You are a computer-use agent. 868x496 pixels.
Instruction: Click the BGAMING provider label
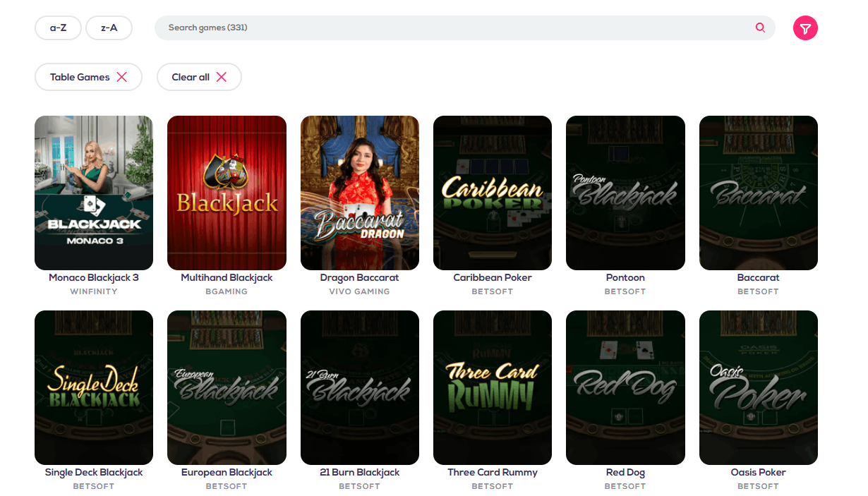(x=227, y=291)
